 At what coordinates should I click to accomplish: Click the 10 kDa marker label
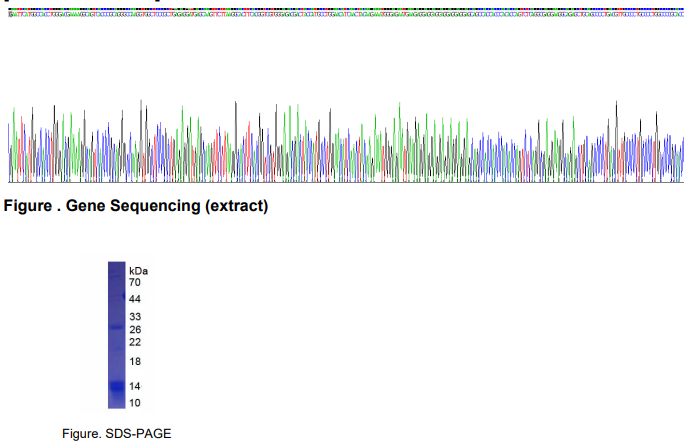[x=135, y=403]
